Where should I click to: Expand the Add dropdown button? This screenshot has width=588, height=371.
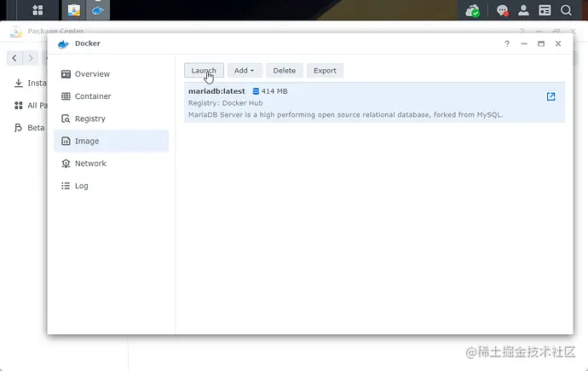pyautogui.click(x=245, y=71)
